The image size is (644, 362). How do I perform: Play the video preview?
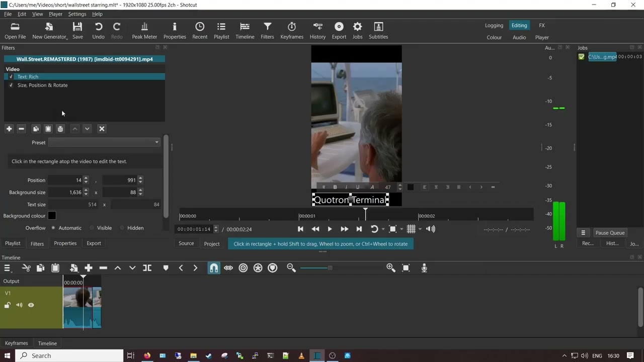pos(330,229)
